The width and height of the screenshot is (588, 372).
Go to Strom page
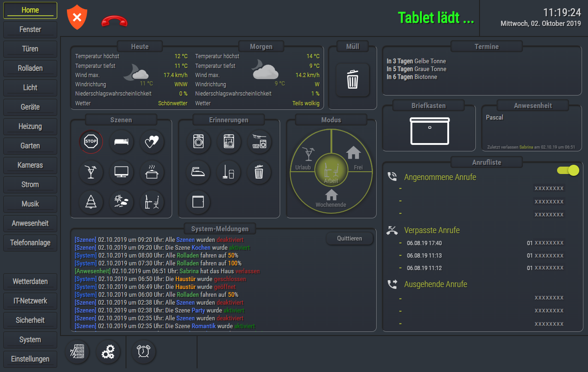click(30, 185)
